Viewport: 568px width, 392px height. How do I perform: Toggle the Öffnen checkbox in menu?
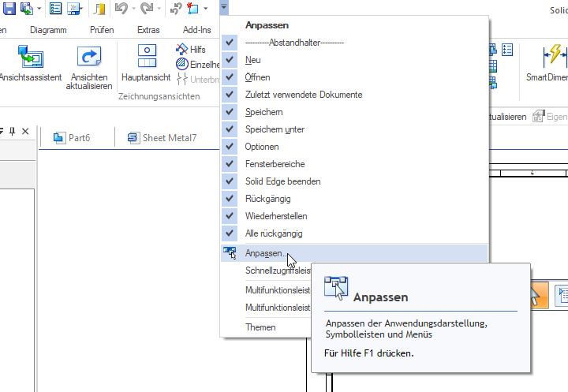click(x=230, y=77)
